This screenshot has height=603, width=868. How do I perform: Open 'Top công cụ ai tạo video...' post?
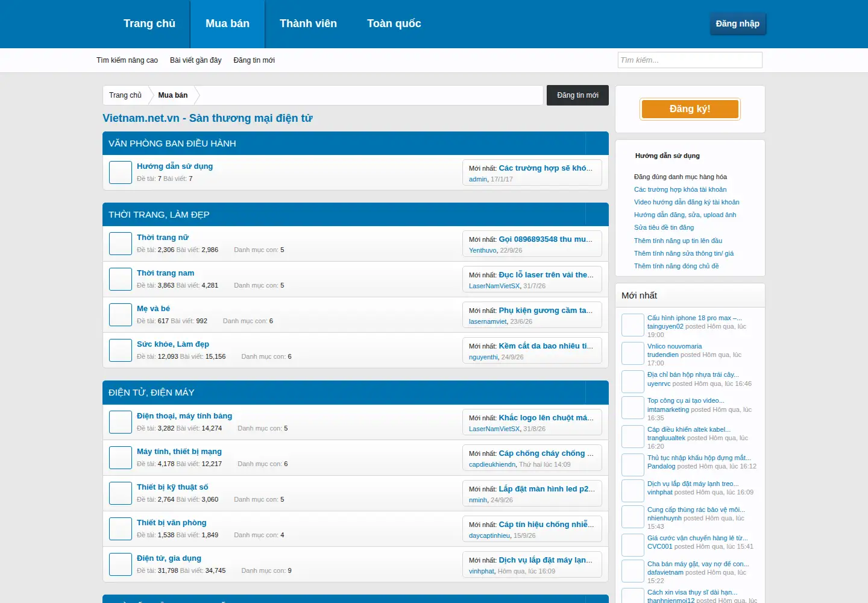click(x=686, y=400)
